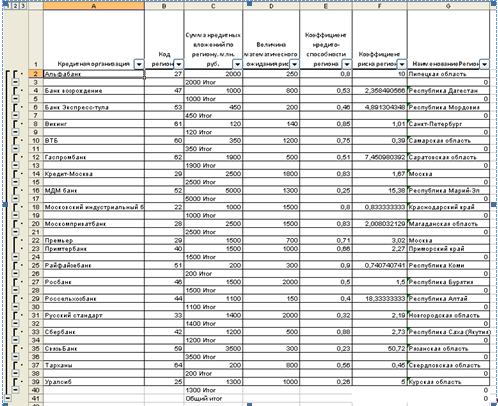Collapse the group ending at row 5
The image size is (498, 406).
pyautogui.click(x=15, y=99)
